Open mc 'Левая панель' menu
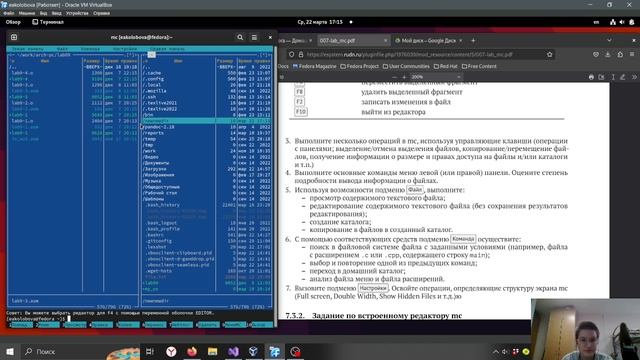Image resolution: width=640 pixels, height=360 pixels. click(28, 49)
